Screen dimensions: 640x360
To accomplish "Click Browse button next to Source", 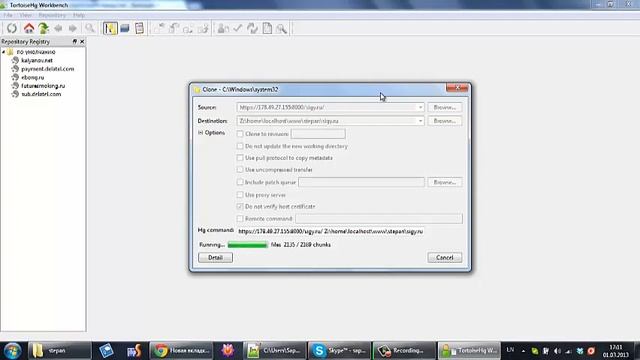I will 444,107.
